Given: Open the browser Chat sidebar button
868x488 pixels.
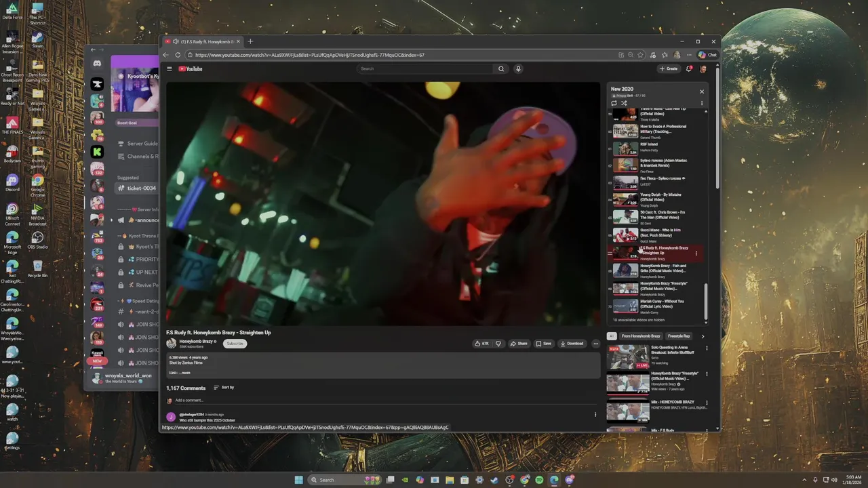Looking at the screenshot, I should click(x=707, y=55).
